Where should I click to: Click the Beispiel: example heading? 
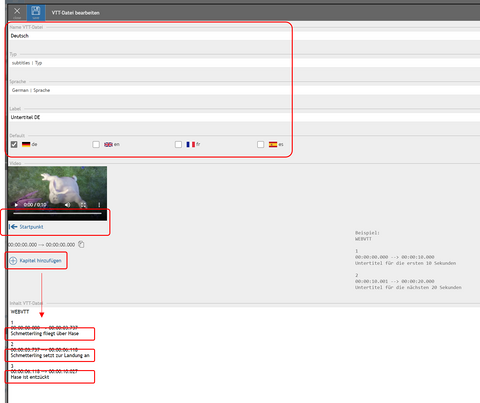[367, 233]
